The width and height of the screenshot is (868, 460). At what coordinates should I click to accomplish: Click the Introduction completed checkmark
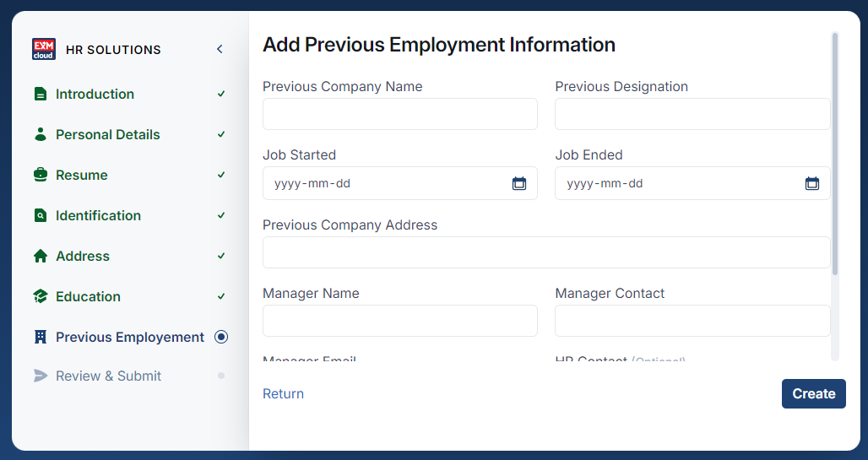click(221, 94)
